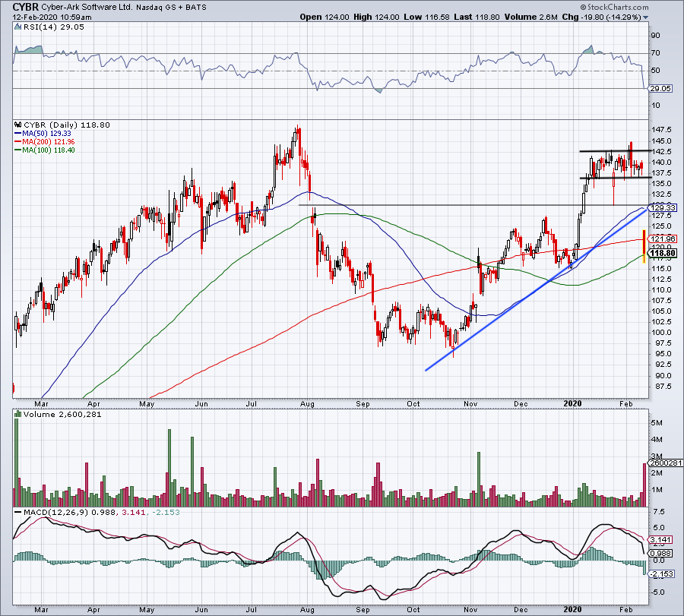Image resolution: width=684 pixels, height=616 pixels.
Task: Click the RSI indicator icon beside RSI(14)
Action: [17, 27]
